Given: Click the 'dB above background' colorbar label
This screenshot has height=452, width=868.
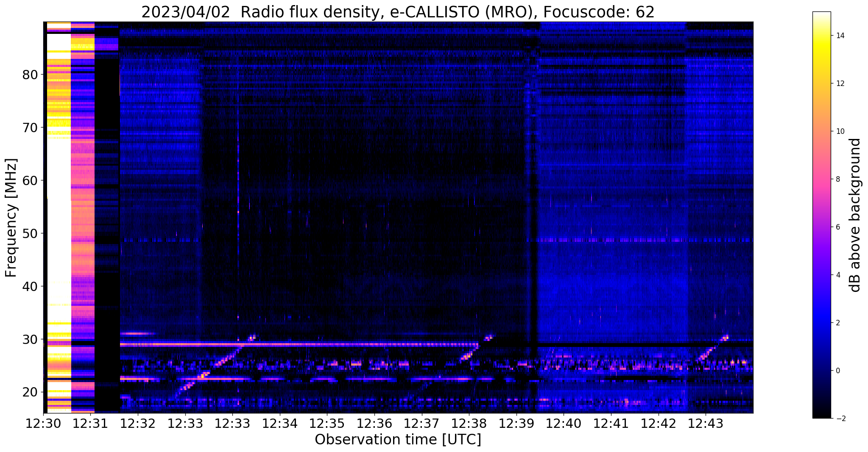Looking at the screenshot, I should (855, 215).
